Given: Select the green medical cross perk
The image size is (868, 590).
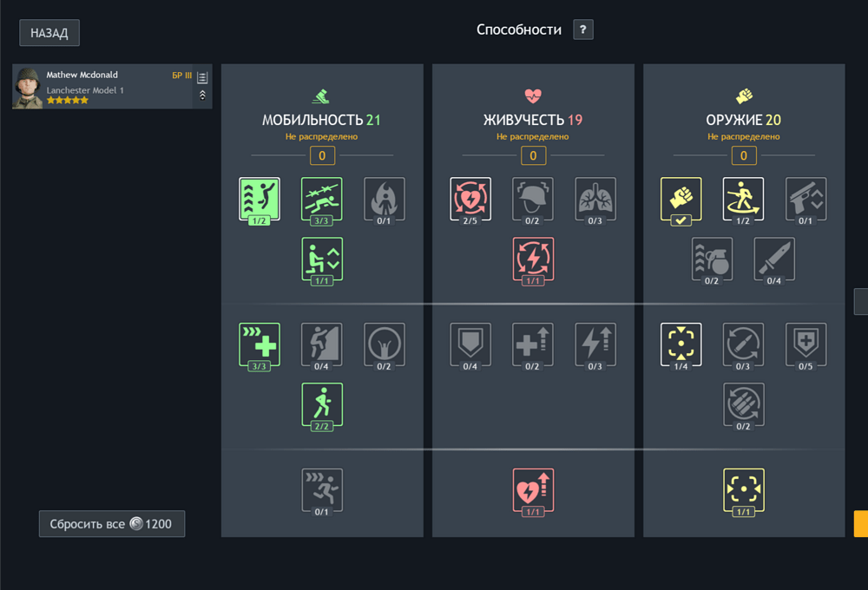Looking at the screenshot, I should [260, 345].
